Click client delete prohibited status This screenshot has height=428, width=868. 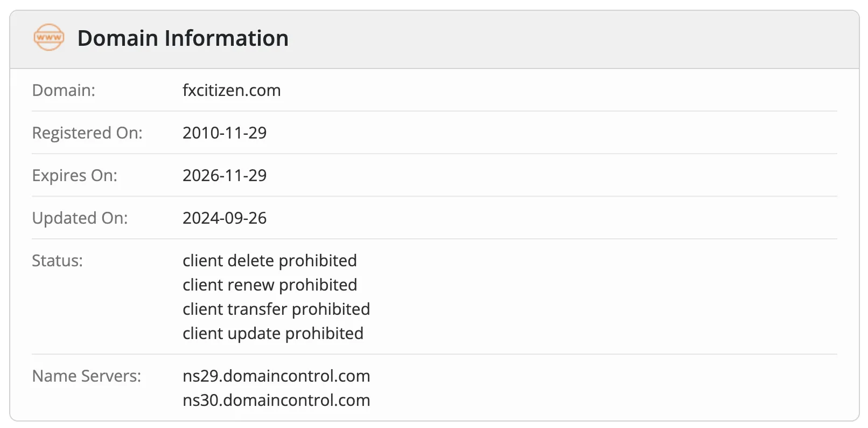[270, 260]
